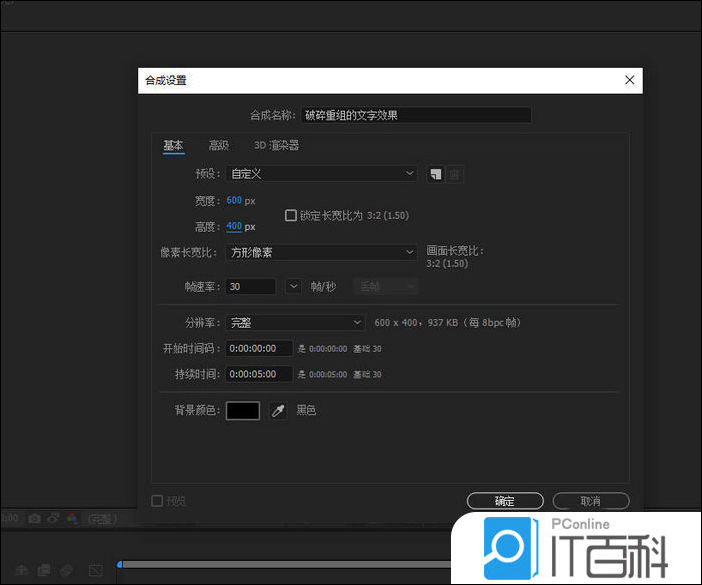Open the frame rate arrow dropdown

293,287
